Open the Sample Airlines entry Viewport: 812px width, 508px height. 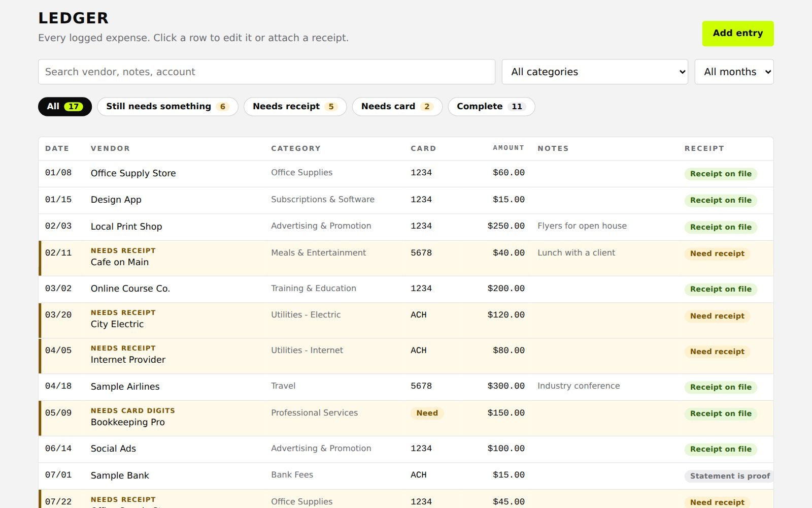(406, 387)
